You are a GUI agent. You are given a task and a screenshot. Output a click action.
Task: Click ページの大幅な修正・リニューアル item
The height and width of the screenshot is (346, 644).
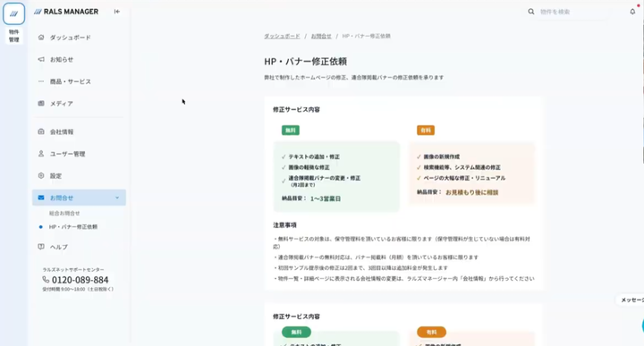pyautogui.click(x=464, y=178)
